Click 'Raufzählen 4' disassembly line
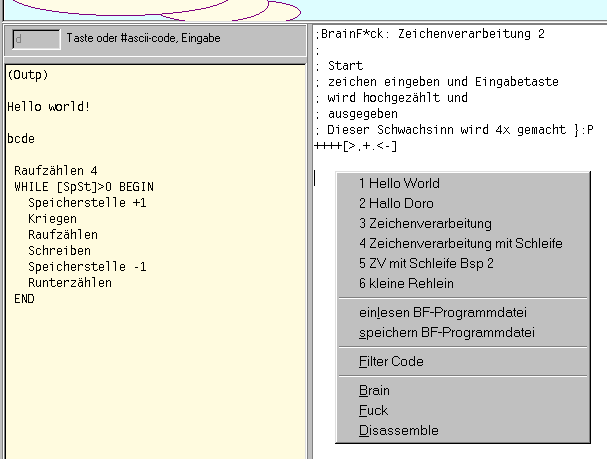 pos(56,170)
